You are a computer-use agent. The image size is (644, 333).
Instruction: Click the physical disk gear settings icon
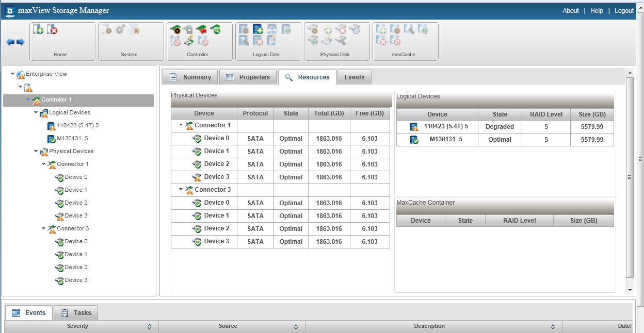(313, 30)
